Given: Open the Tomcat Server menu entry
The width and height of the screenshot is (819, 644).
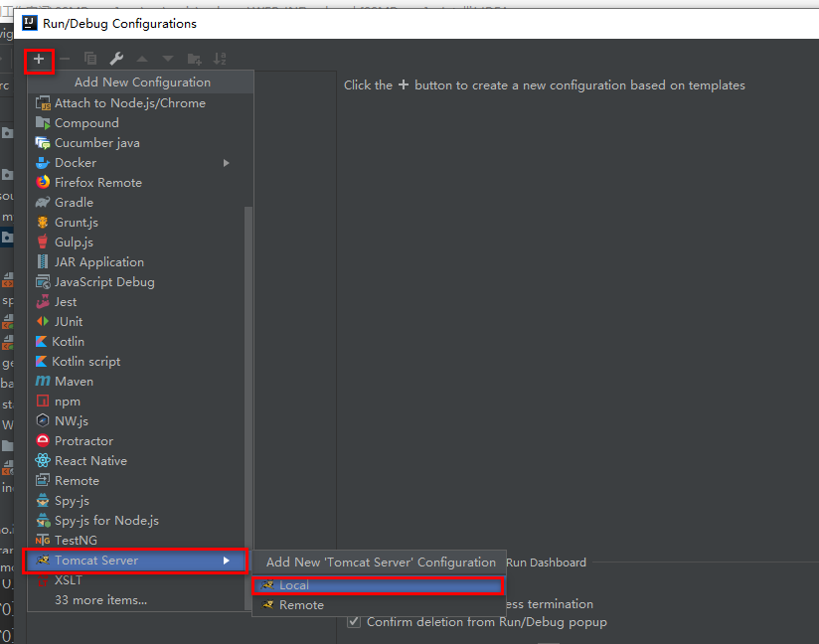Looking at the screenshot, I should [x=135, y=561].
